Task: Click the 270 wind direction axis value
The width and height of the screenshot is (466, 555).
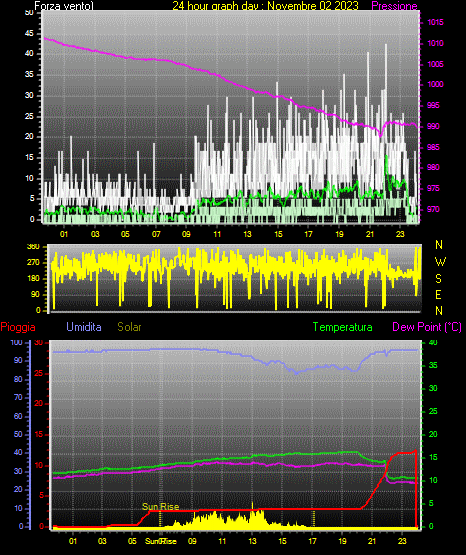Action: 33,263
